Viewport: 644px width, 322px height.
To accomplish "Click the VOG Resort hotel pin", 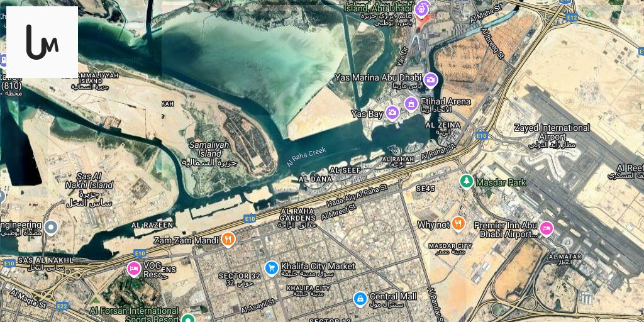I will [x=134, y=269].
